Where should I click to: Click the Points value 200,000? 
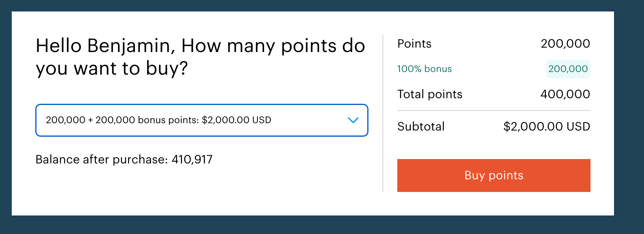pyautogui.click(x=565, y=44)
